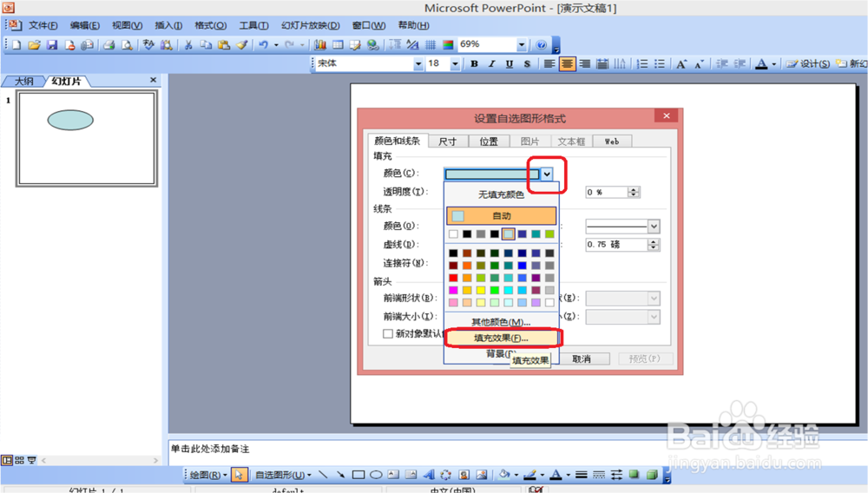Viewport: 868px width, 493px height.
Task: Open the Zoom 69% dropdown
Action: pyautogui.click(x=522, y=45)
